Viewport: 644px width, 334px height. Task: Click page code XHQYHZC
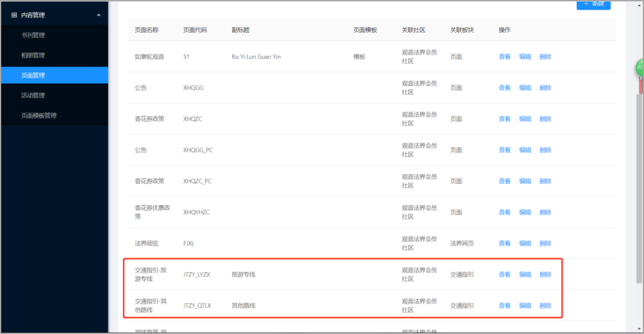coord(196,212)
